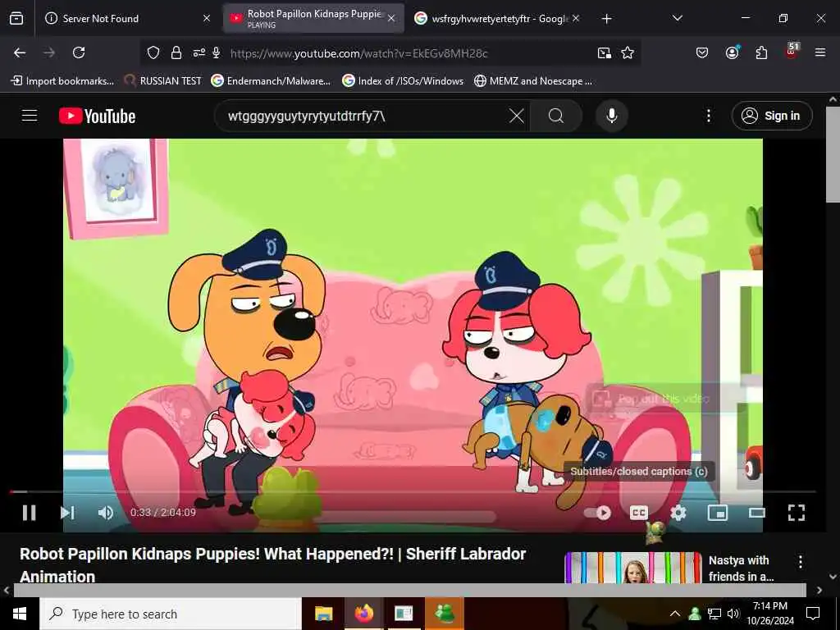Toggle autoplay switch in player

(x=598, y=513)
